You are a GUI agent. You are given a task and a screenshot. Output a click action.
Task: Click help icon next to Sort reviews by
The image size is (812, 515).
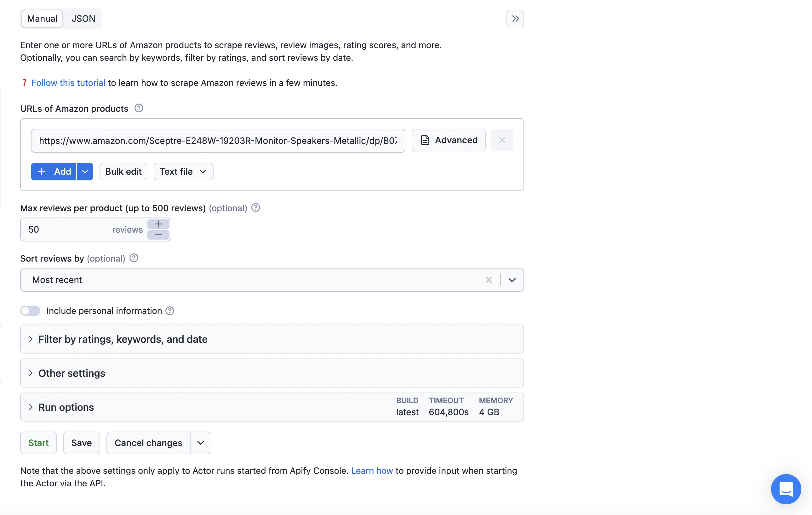click(x=134, y=258)
